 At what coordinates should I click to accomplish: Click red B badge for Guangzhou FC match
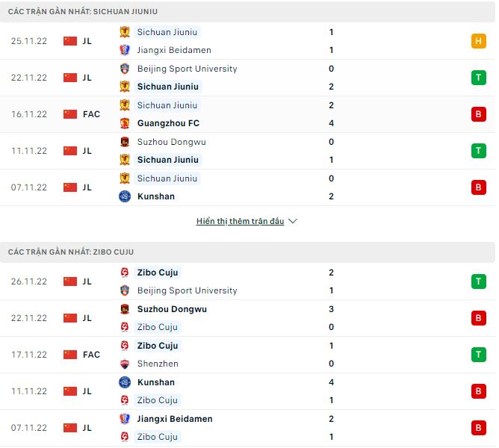point(478,114)
